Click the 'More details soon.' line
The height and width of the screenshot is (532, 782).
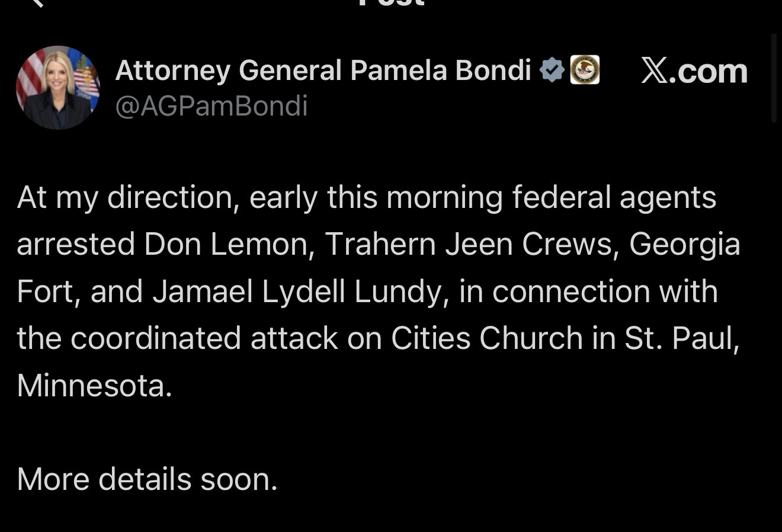point(147,479)
